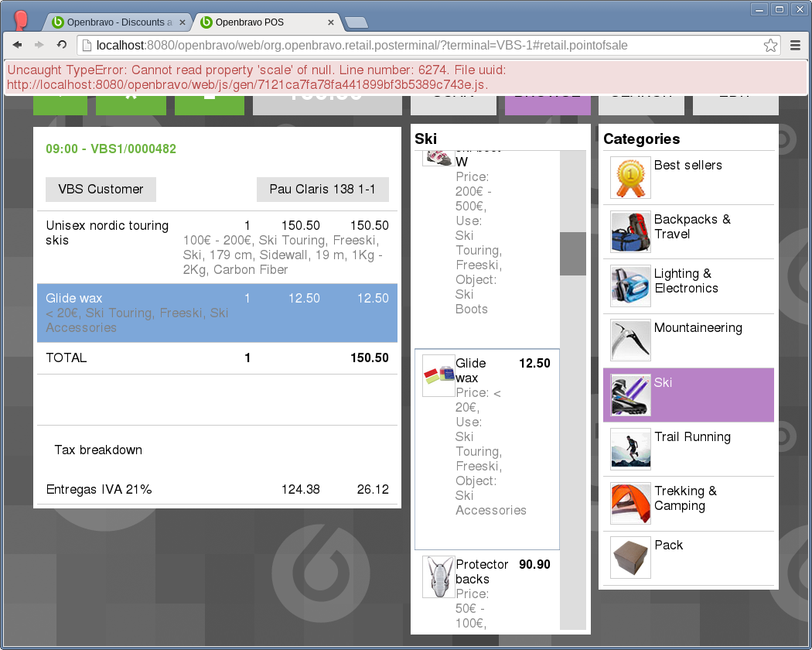Bookmark this page with the star icon

[770, 46]
